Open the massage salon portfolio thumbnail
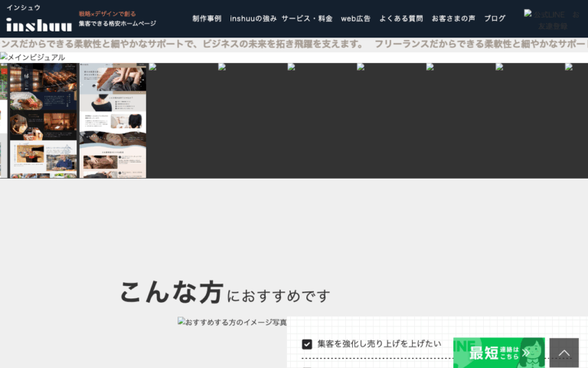The width and height of the screenshot is (588, 368). tap(113, 120)
